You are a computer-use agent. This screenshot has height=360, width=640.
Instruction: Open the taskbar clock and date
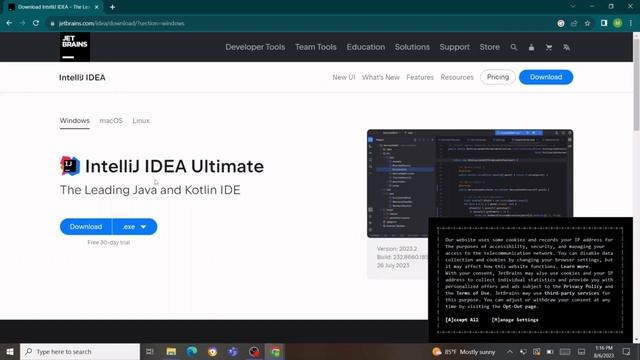point(604,352)
